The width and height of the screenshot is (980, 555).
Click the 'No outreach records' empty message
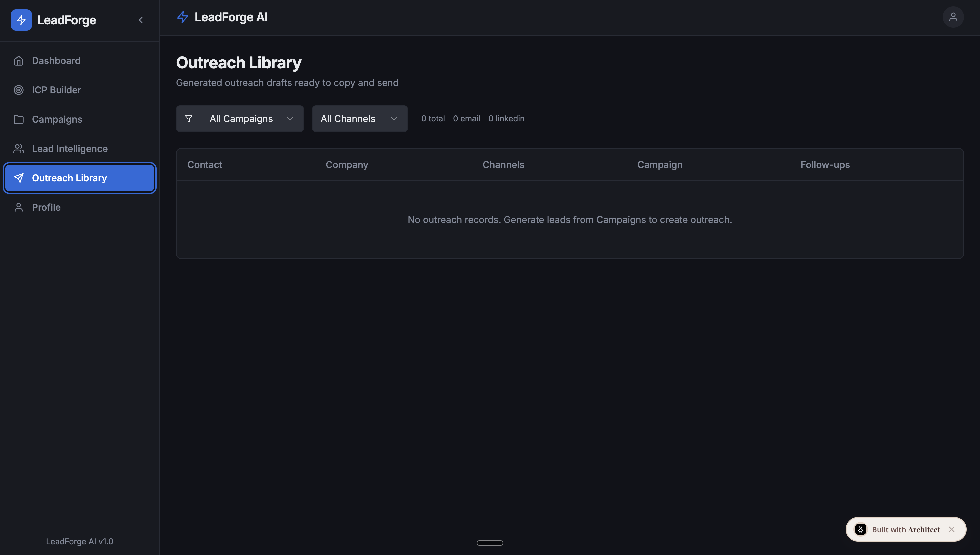pos(570,220)
